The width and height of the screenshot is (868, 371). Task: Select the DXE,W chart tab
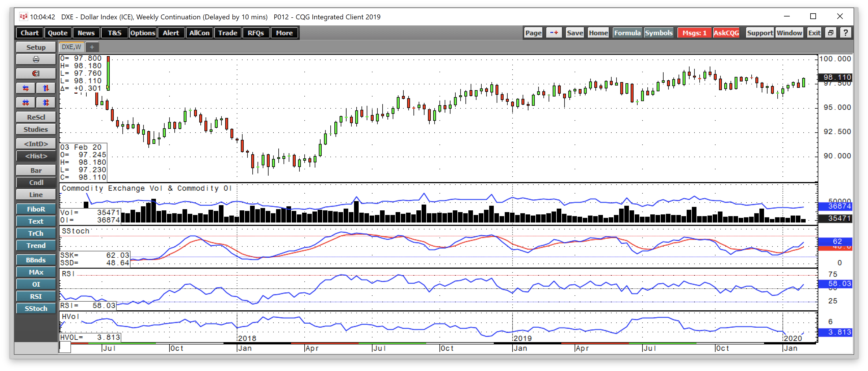71,47
